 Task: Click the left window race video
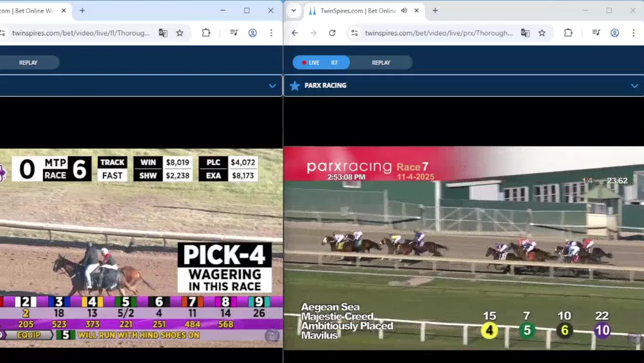[x=141, y=248]
